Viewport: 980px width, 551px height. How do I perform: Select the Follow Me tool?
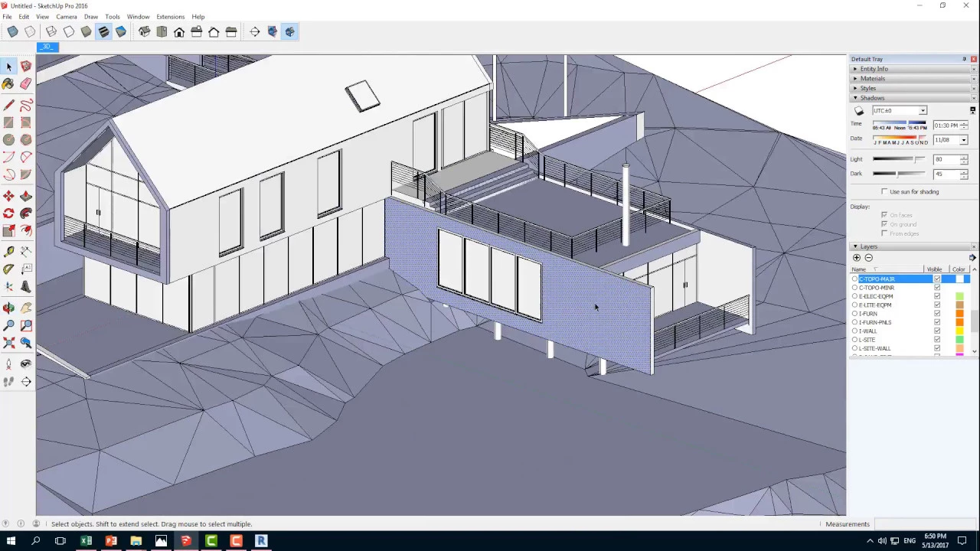[x=26, y=214]
